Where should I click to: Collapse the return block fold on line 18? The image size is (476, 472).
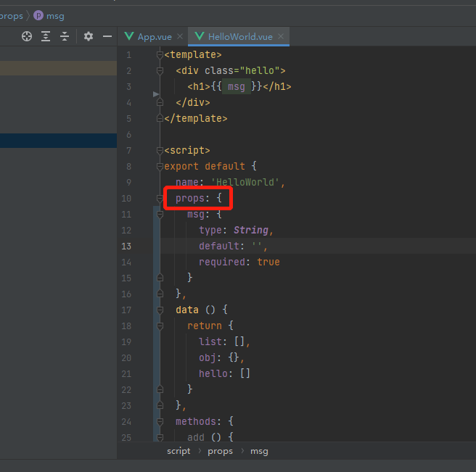pyautogui.click(x=160, y=326)
